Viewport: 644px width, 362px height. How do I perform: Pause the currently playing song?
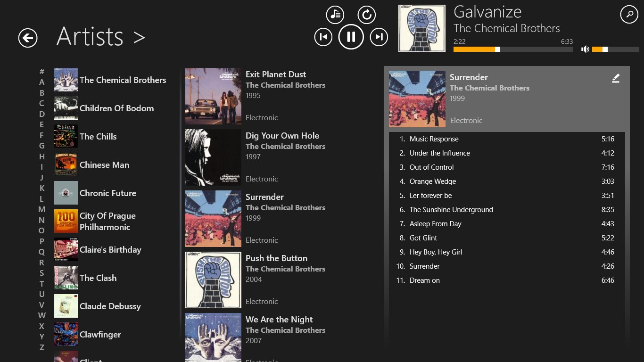click(x=351, y=37)
